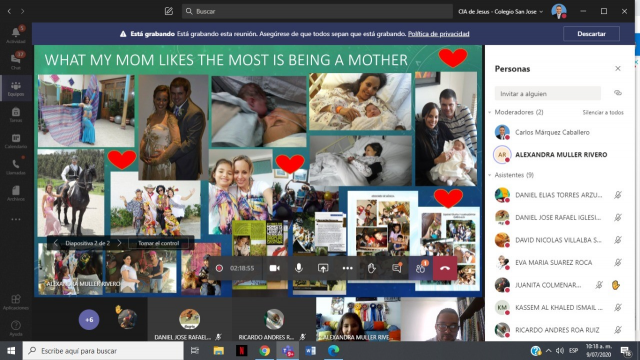The height and width of the screenshot is (360, 640).
Task: Open the Activity feed in sidebar
Action: pos(16,35)
